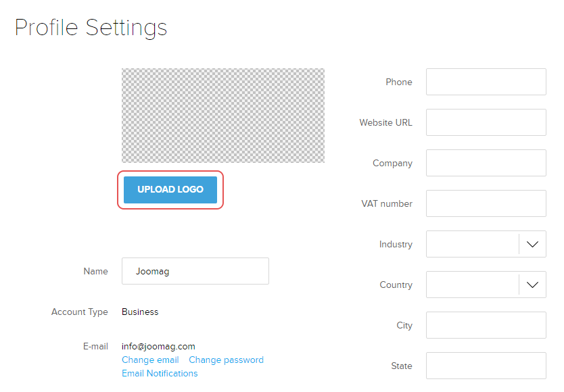Open the Change email link
Screen dimensions: 564x392
(150, 360)
